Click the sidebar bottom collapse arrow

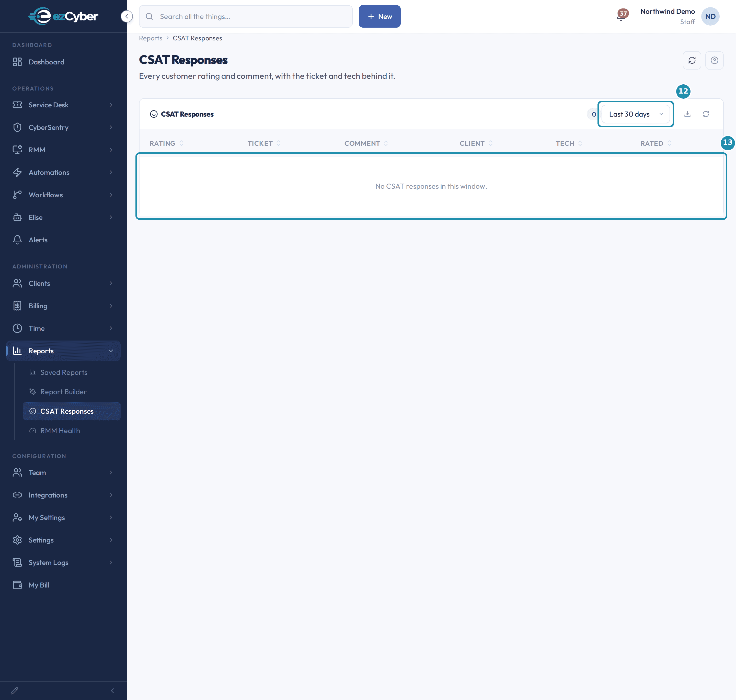[x=112, y=691]
